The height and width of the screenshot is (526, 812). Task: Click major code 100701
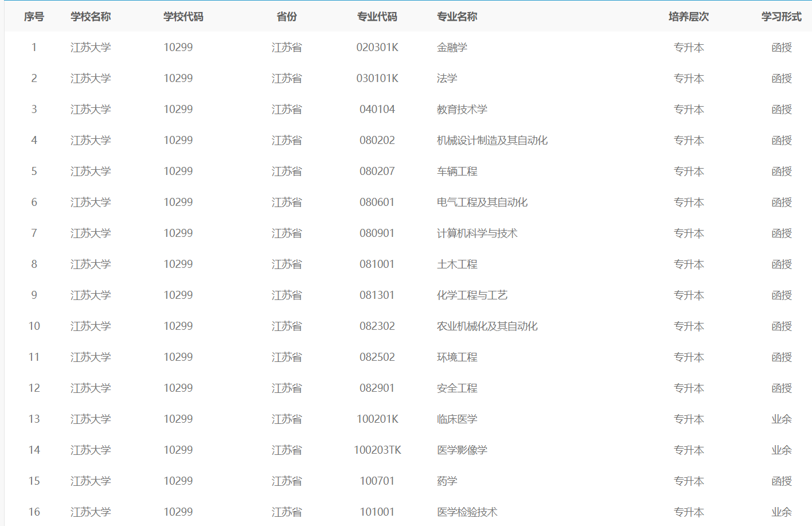377,481
